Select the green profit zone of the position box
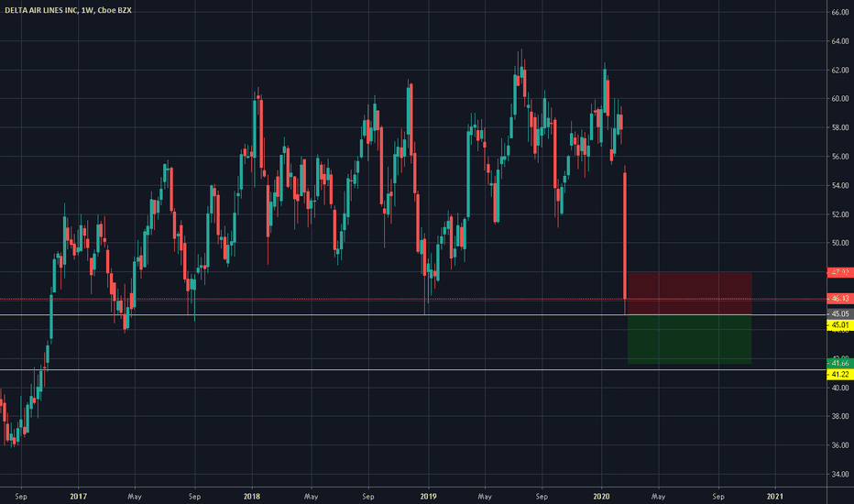 pyautogui.click(x=689, y=339)
